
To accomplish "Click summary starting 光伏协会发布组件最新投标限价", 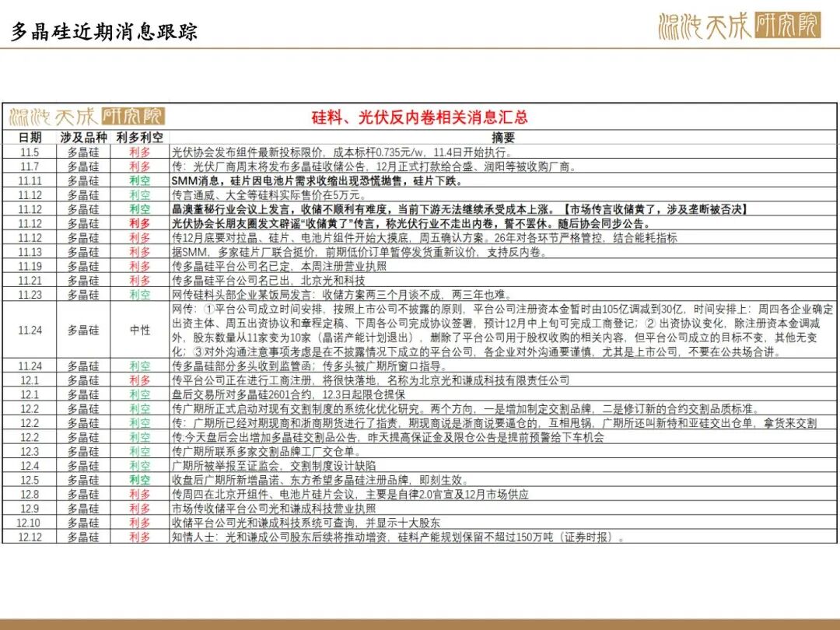I will (x=341, y=152).
